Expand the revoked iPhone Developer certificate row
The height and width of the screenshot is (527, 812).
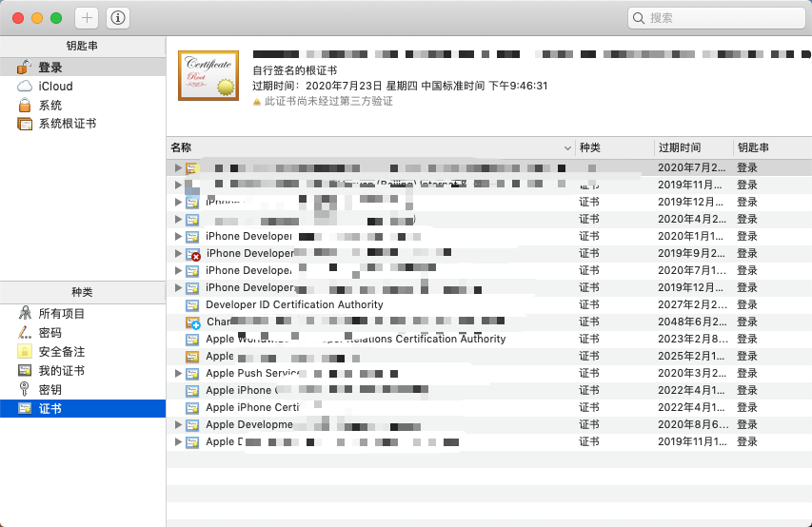point(178,253)
